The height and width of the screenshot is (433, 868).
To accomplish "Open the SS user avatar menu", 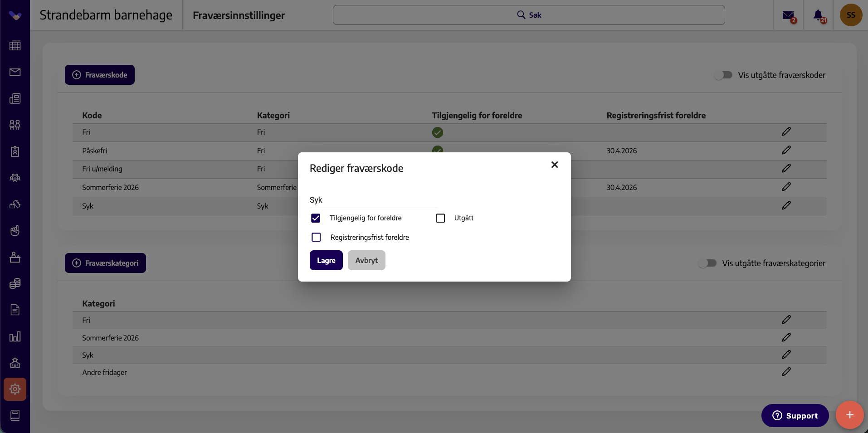I will 851,15.
